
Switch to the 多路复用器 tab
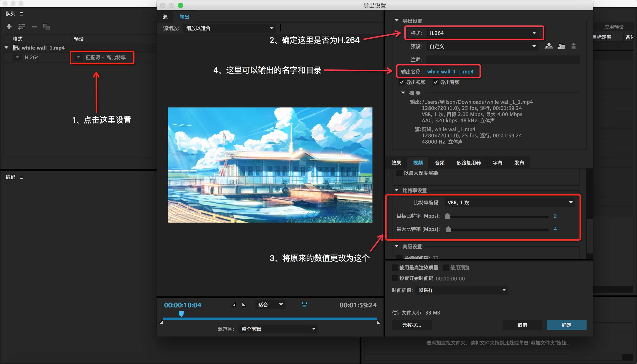coord(468,163)
